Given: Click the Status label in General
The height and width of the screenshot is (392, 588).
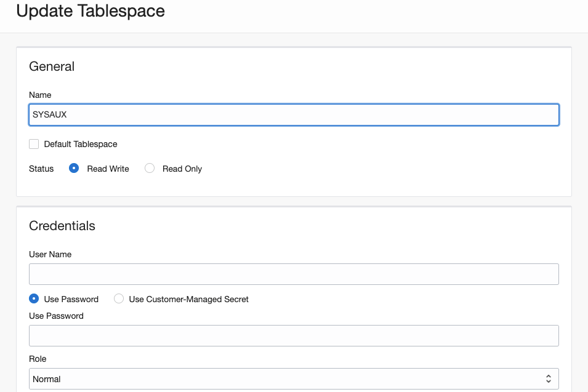Looking at the screenshot, I should click(x=41, y=169).
